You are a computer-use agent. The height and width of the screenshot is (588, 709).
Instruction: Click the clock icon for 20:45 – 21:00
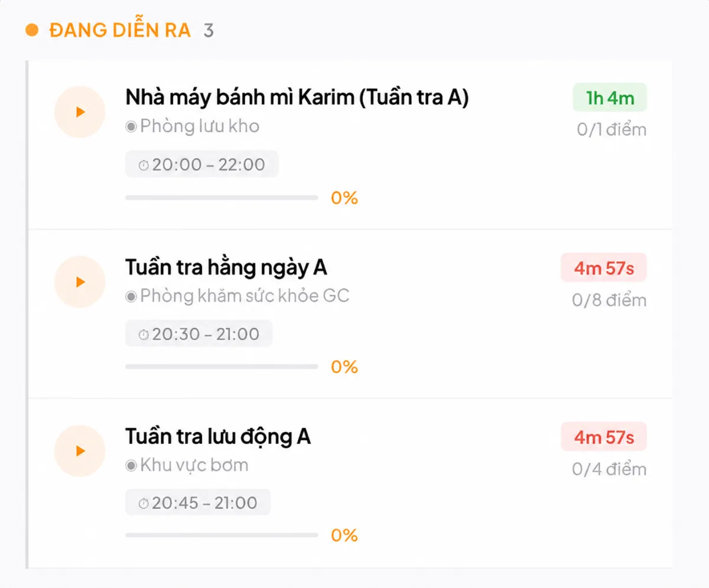(x=144, y=504)
